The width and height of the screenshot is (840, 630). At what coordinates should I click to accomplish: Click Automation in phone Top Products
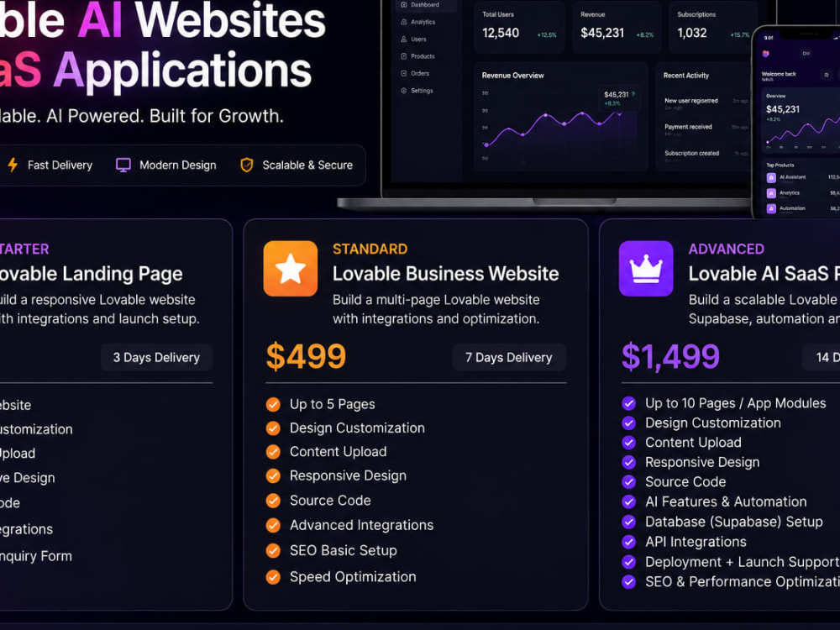point(802,208)
